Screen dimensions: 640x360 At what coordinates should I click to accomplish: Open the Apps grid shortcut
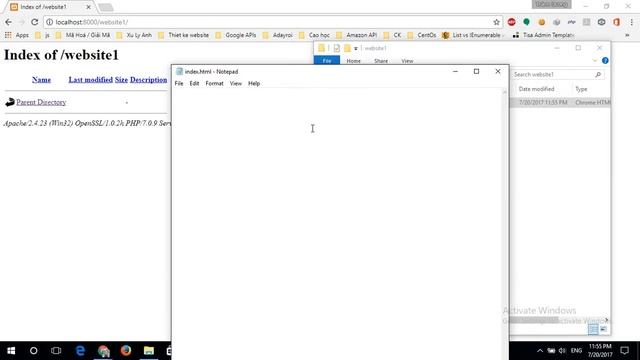pos(17,35)
